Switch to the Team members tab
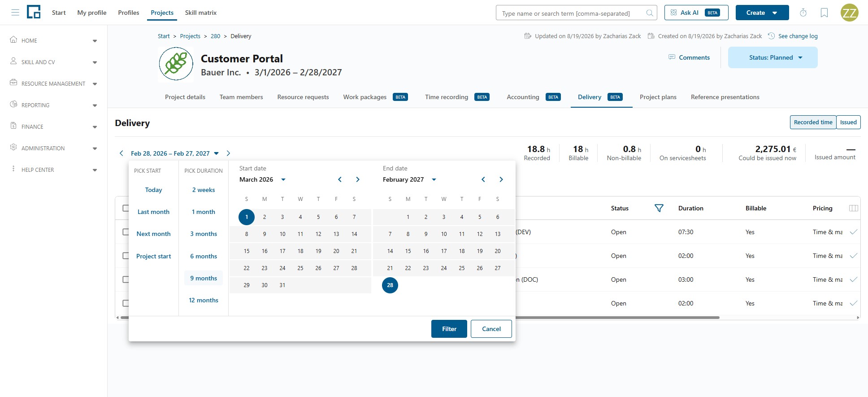 pyautogui.click(x=241, y=97)
